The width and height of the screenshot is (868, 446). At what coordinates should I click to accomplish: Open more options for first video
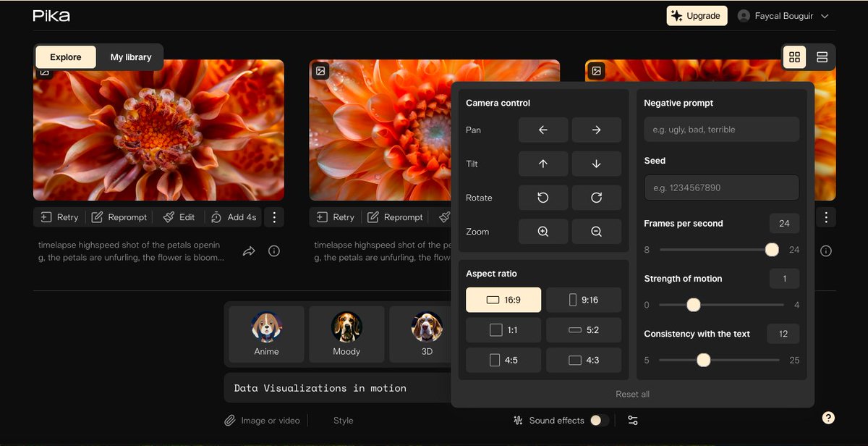(x=274, y=217)
